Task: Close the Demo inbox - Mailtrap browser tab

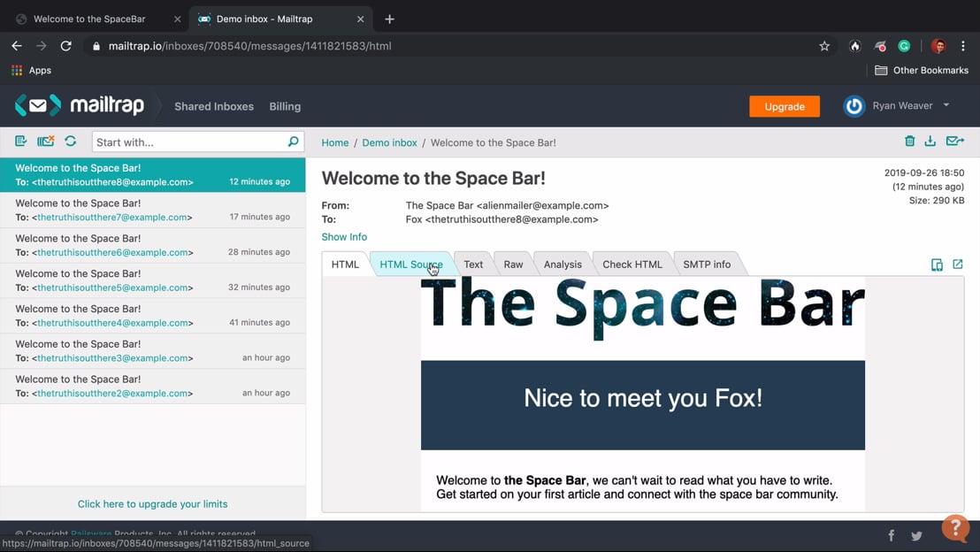Action: click(361, 19)
